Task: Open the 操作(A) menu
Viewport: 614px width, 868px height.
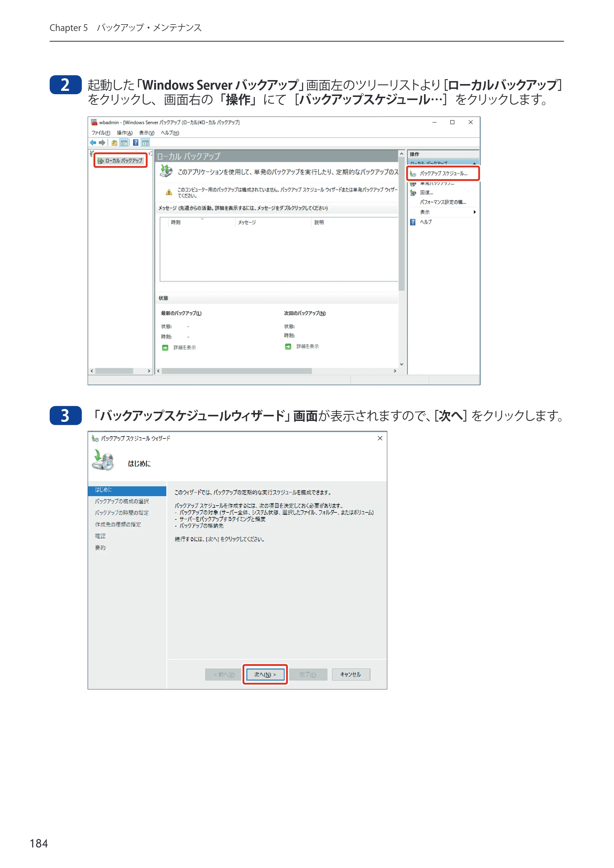Action: (125, 133)
